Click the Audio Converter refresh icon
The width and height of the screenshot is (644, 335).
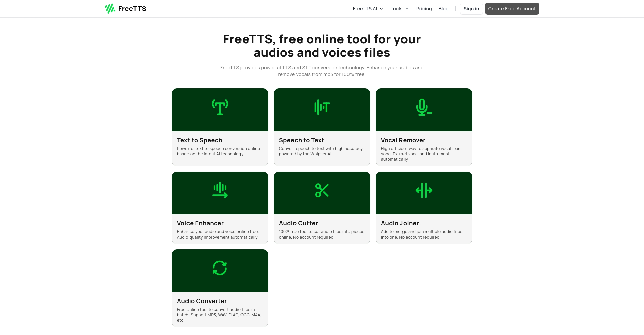(220, 268)
